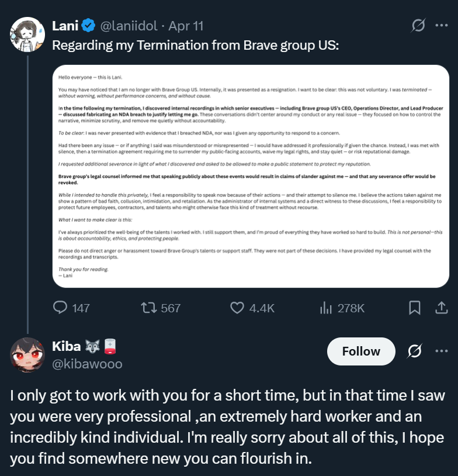
Task: Click the Kiba display name
Action: click(67, 347)
